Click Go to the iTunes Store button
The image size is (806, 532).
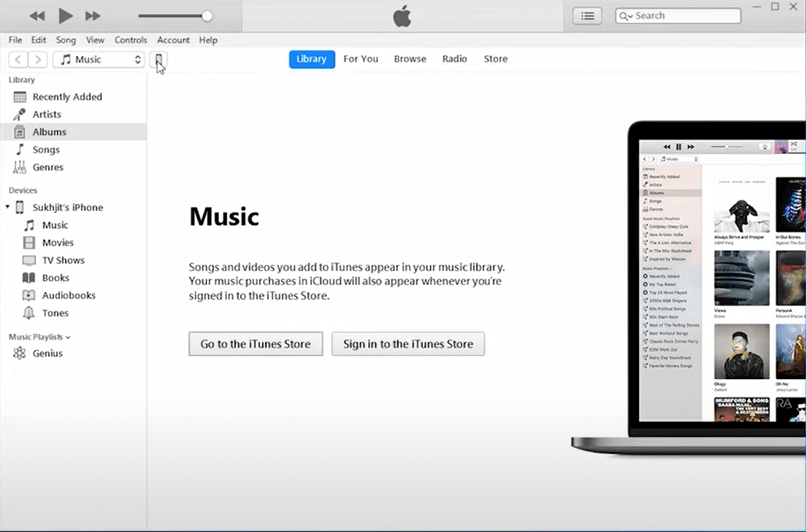[256, 344]
